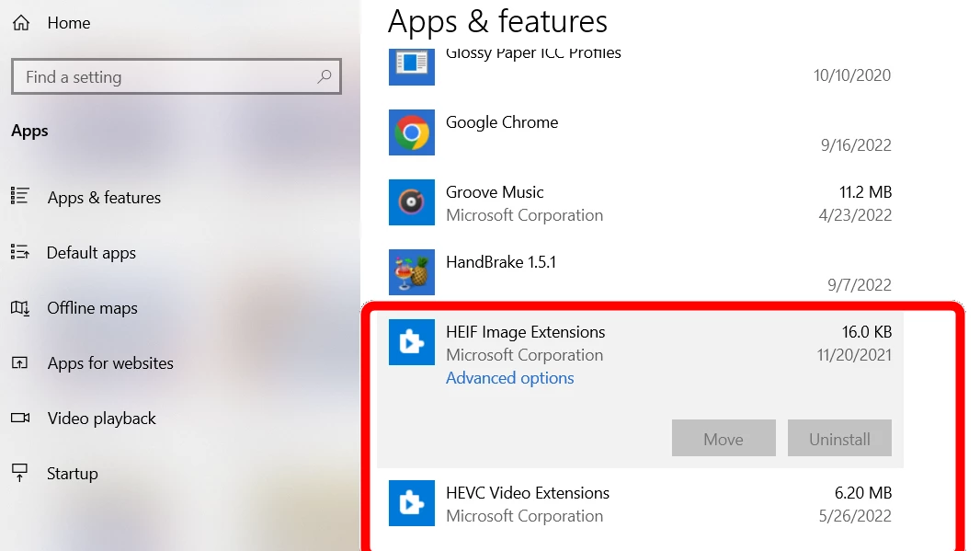Click the 9/16/2022 install date
The image size is (980, 551).
click(x=856, y=145)
